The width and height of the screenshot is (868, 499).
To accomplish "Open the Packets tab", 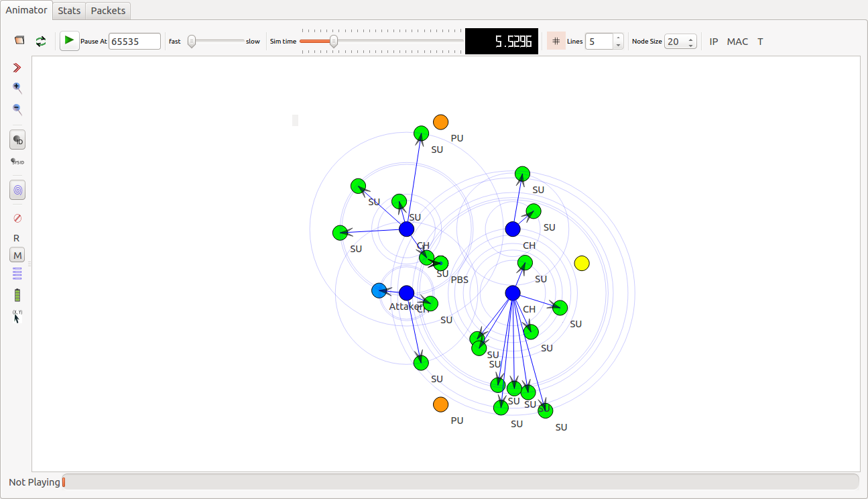I will (x=107, y=11).
